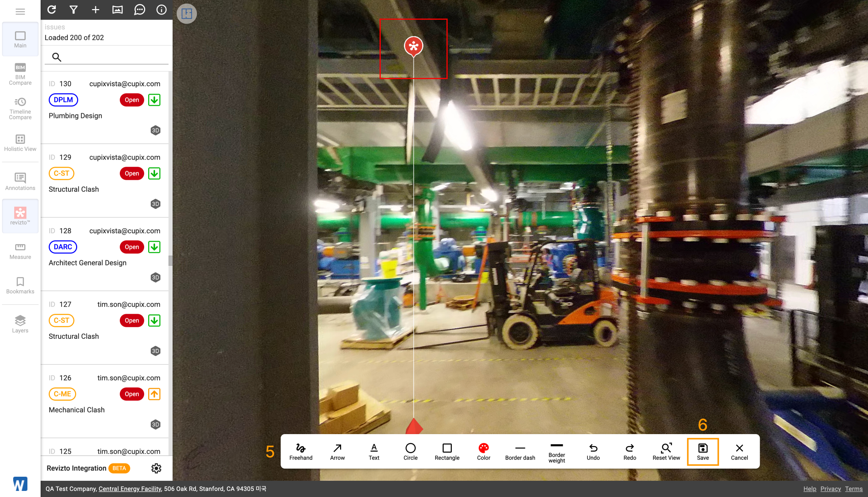Open Revizto Integration settings gear
868x497 pixels.
(x=156, y=468)
